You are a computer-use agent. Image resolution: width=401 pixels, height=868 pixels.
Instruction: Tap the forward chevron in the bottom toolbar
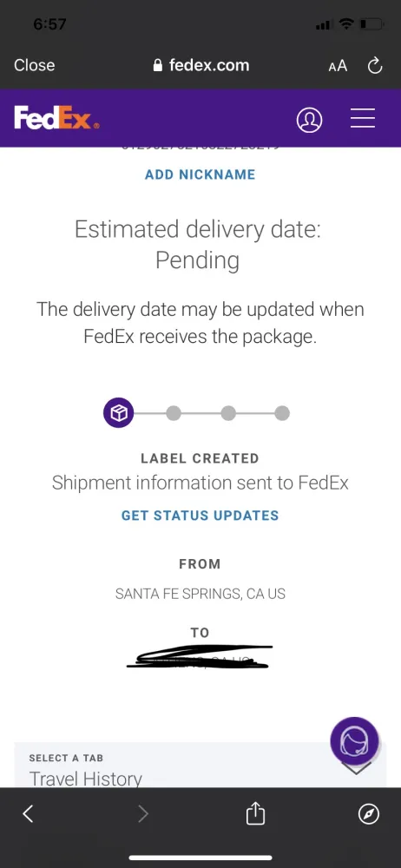(143, 813)
